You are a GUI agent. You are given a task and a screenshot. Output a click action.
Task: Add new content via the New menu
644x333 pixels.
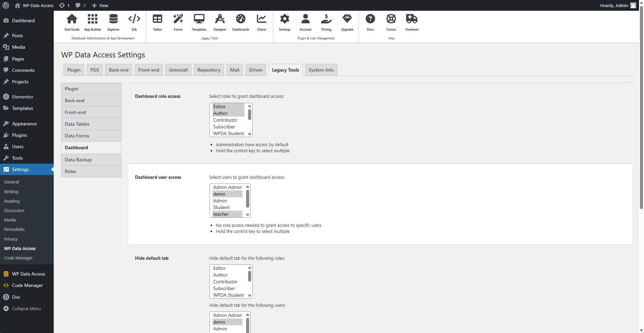pyautogui.click(x=100, y=5)
